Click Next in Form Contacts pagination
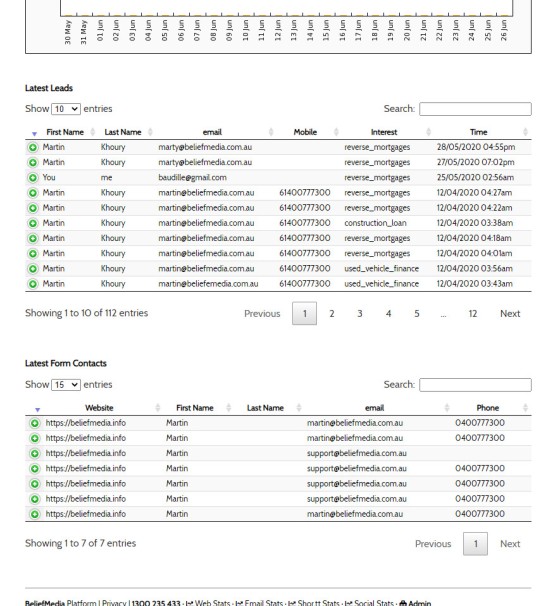 pos(510,544)
